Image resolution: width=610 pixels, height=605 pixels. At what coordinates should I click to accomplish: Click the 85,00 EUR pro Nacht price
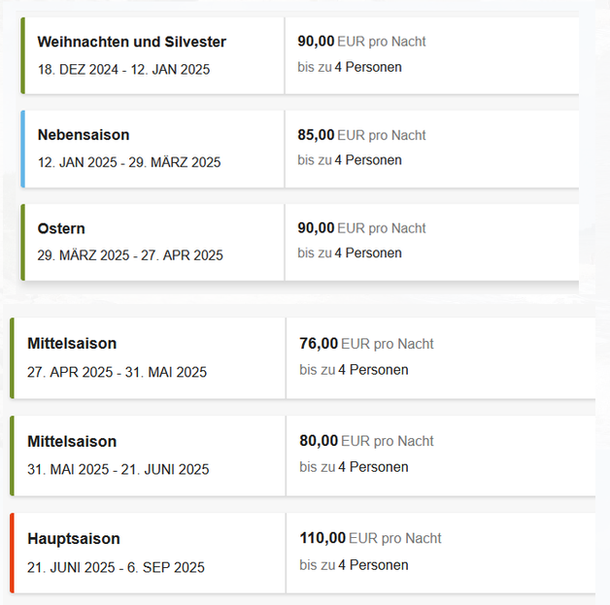pos(361,135)
